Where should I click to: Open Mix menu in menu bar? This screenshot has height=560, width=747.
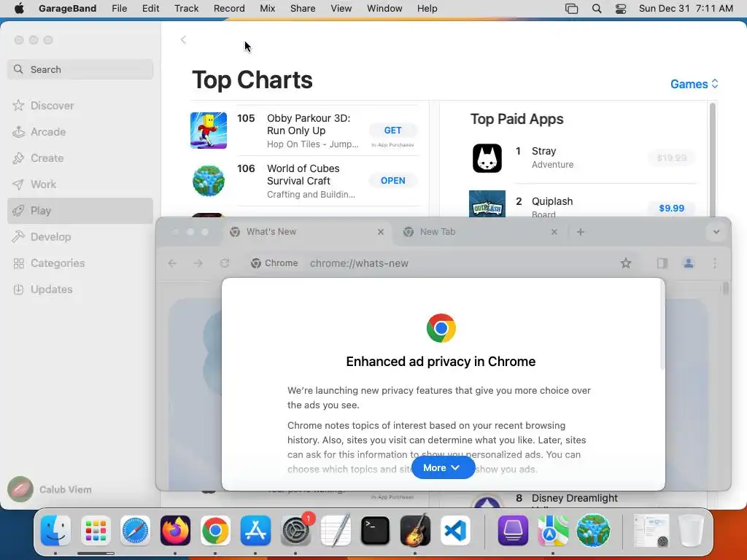point(267,8)
